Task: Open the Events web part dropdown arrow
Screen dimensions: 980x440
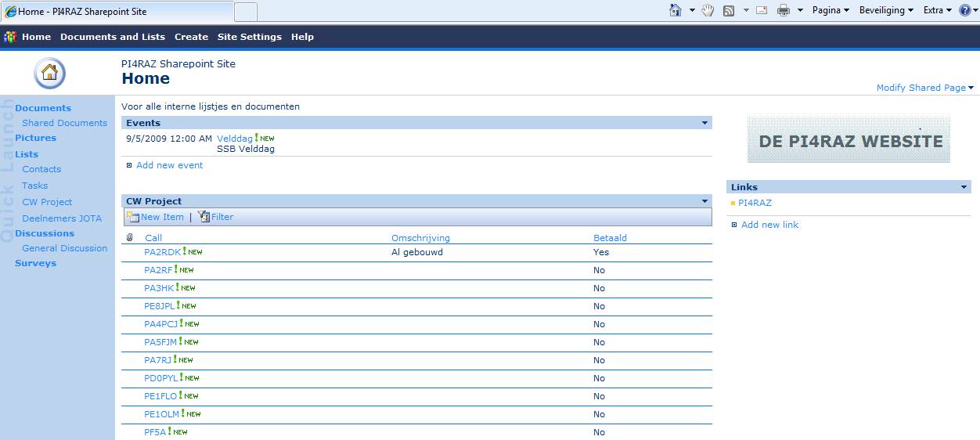Action: (704, 123)
